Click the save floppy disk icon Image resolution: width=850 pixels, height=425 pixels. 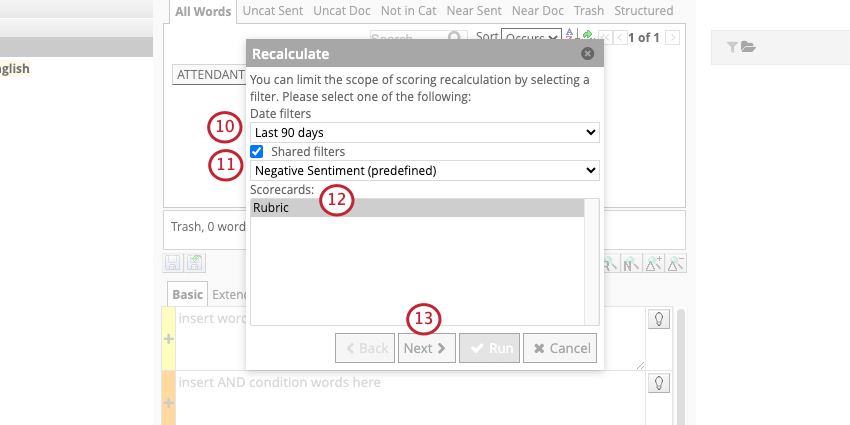(x=172, y=263)
